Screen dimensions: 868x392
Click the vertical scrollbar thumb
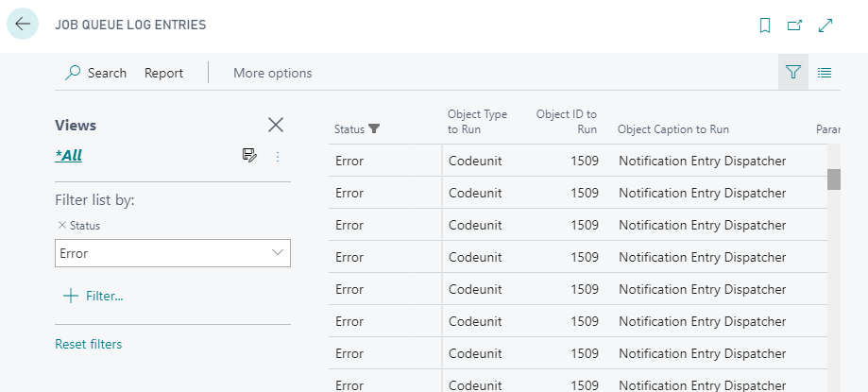[834, 179]
